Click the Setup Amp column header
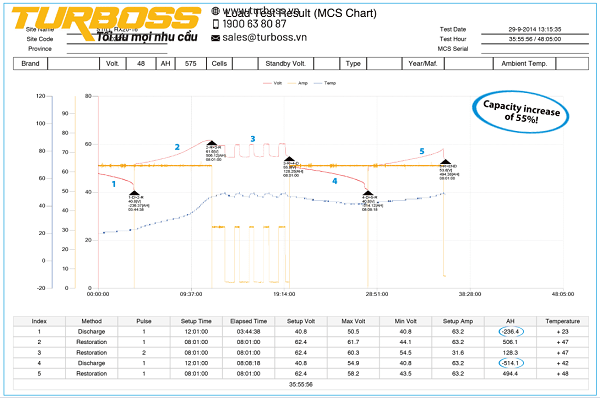This screenshot has width=600, height=399. coord(458,321)
